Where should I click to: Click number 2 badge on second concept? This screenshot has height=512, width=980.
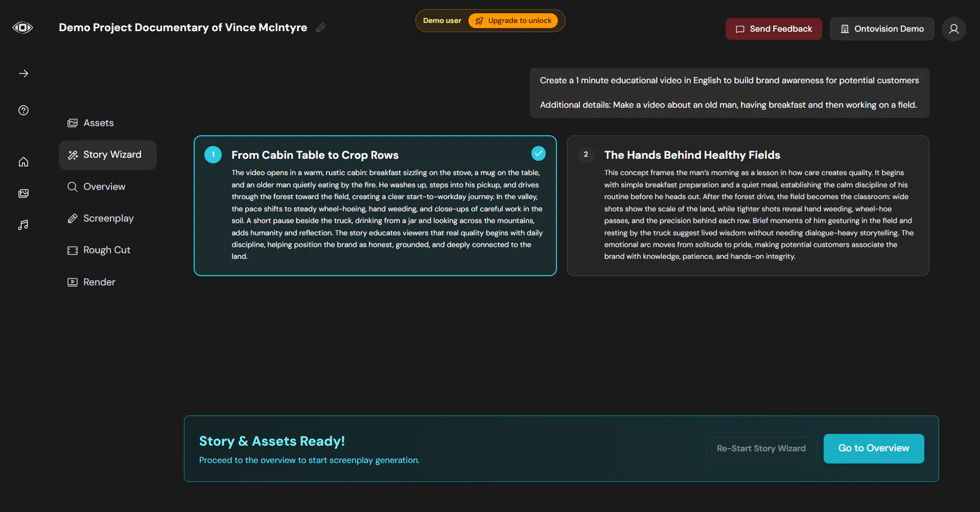586,155
